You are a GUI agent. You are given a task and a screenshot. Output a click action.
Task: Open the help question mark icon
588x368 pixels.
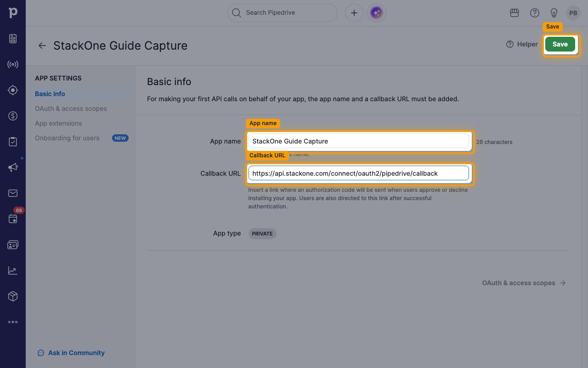pyautogui.click(x=535, y=13)
